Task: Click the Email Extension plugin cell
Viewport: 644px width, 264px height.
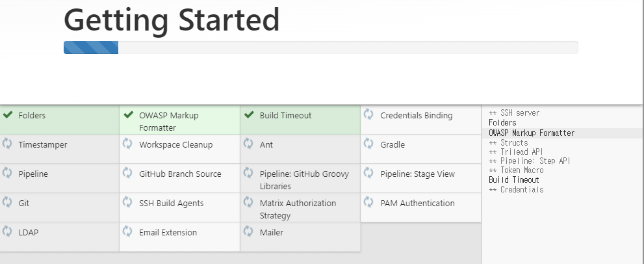Action: [x=179, y=237]
